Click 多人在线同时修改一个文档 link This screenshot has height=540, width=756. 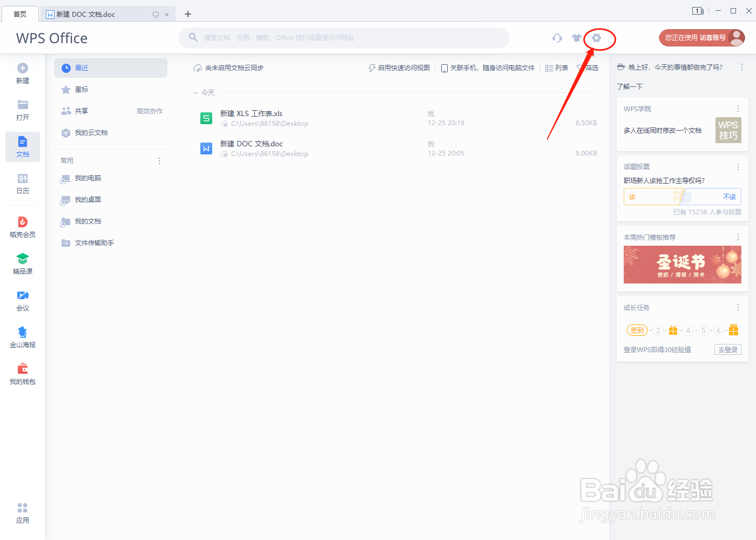tap(663, 131)
